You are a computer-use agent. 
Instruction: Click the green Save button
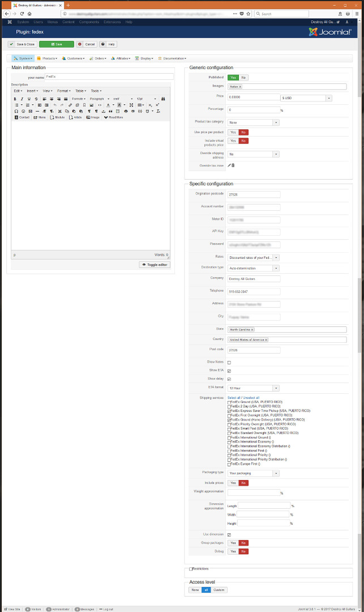click(x=57, y=44)
